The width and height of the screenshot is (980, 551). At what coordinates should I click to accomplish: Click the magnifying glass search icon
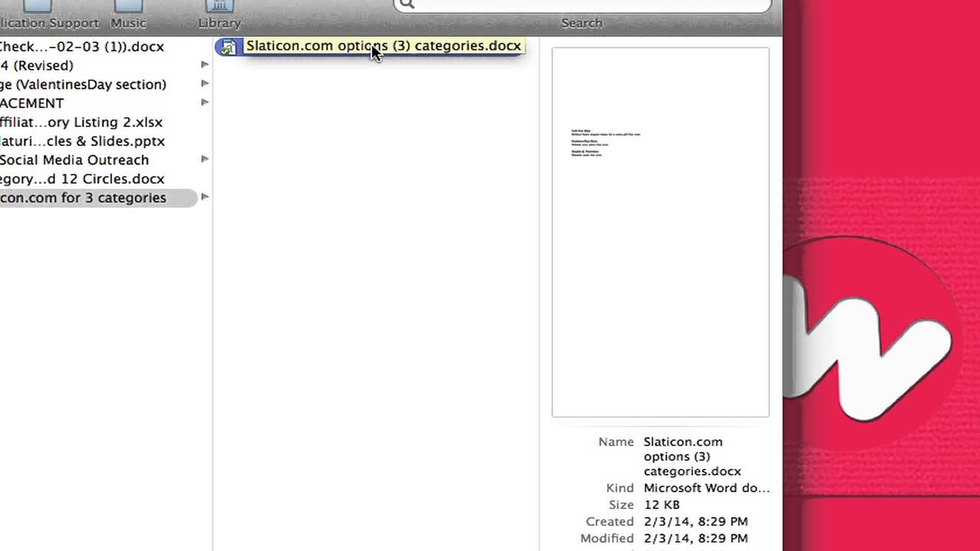coord(407,4)
